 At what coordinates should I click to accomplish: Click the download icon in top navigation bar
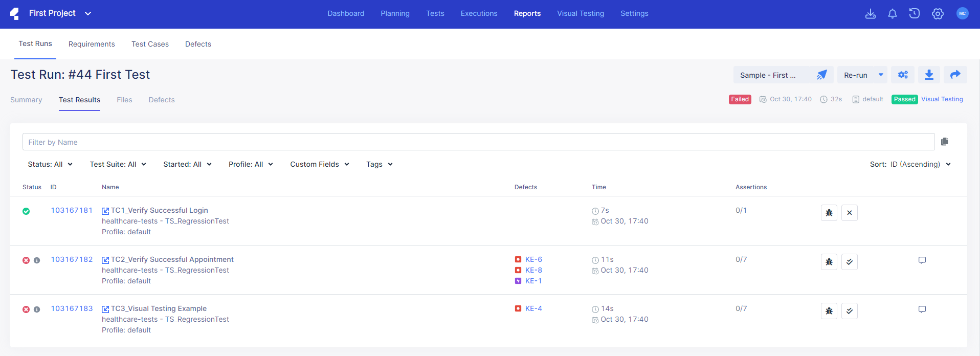tap(870, 14)
